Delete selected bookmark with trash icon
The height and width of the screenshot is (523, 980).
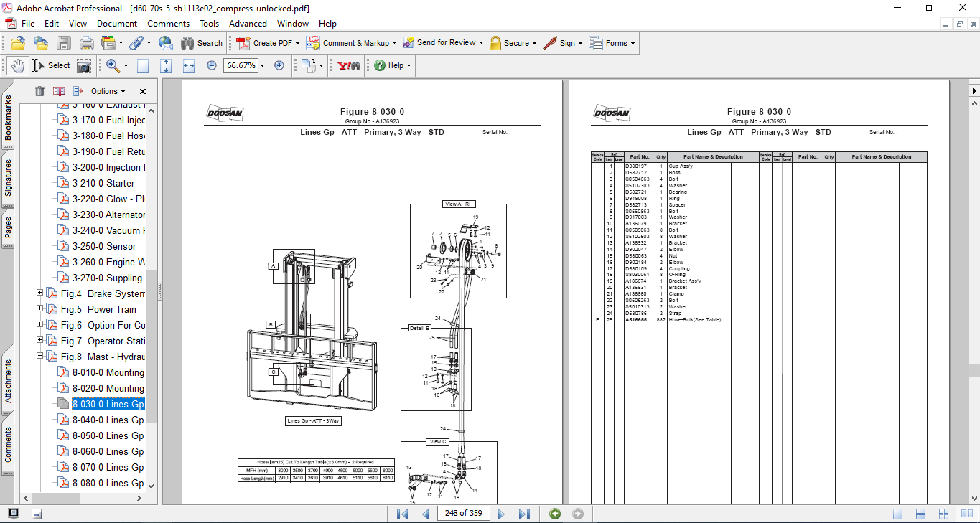coord(39,91)
